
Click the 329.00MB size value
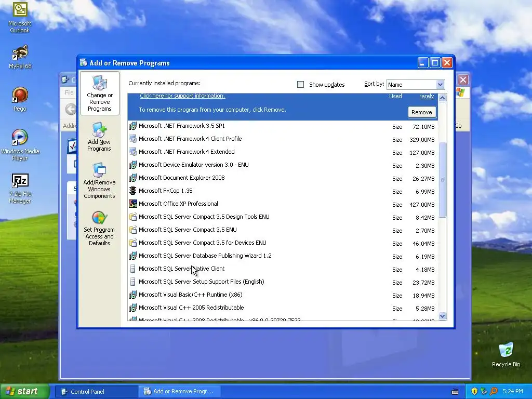(x=422, y=140)
